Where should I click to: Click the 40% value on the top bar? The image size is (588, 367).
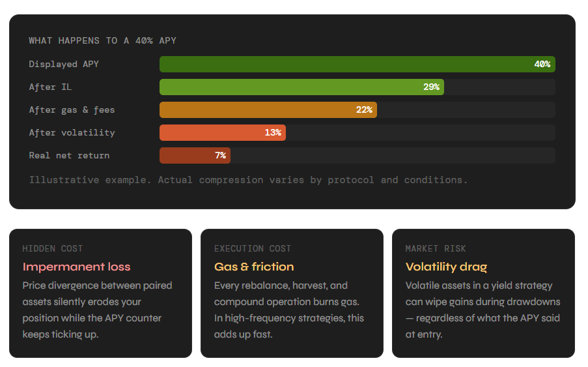pos(542,65)
